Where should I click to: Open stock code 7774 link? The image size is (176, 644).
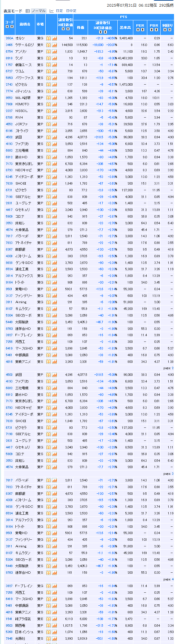click(x=9, y=91)
